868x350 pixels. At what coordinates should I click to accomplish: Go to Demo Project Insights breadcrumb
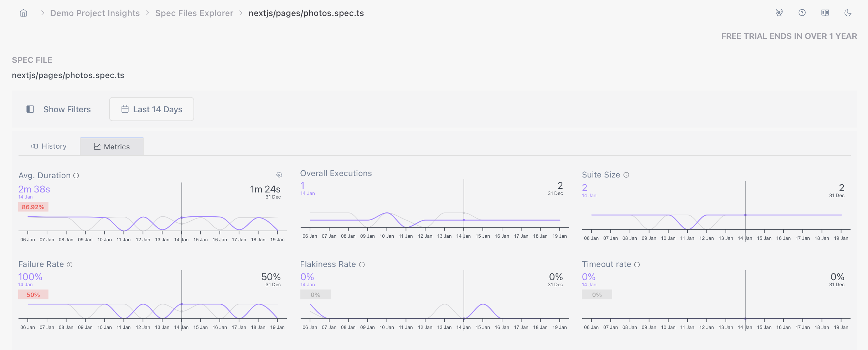pos(95,13)
